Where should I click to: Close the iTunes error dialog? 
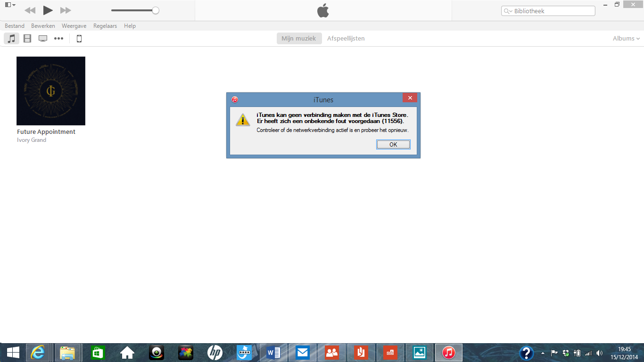tap(410, 98)
